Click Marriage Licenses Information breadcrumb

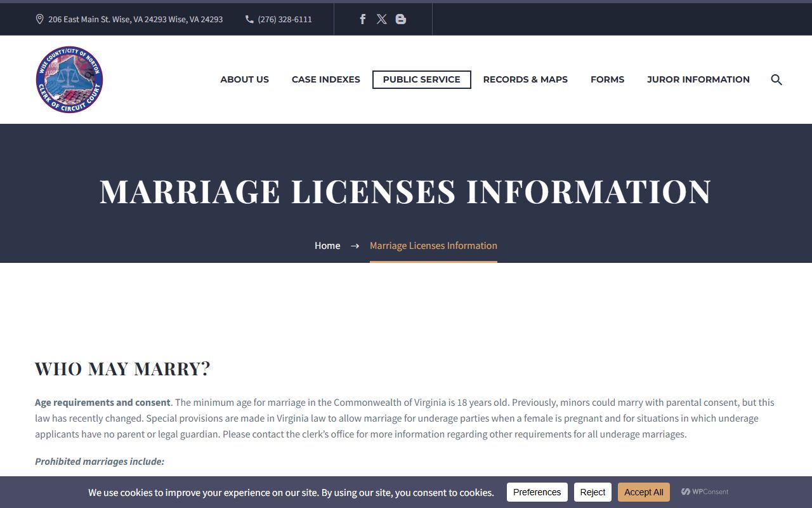click(433, 246)
